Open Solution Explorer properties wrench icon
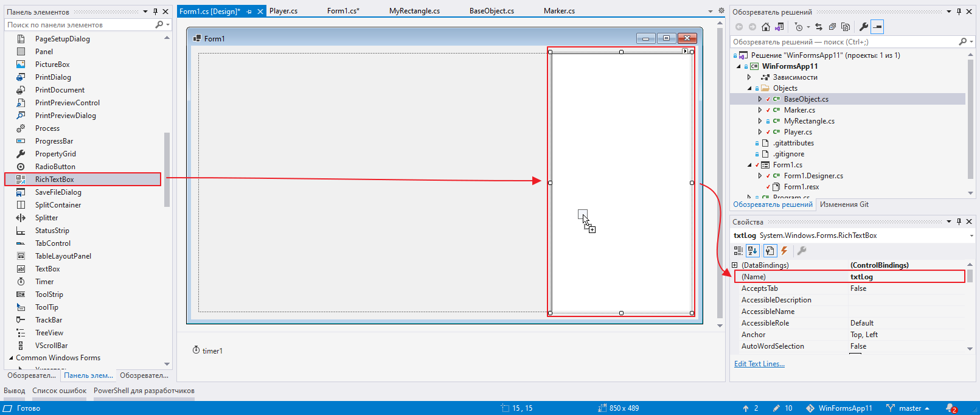The width and height of the screenshot is (980, 415). [863, 27]
